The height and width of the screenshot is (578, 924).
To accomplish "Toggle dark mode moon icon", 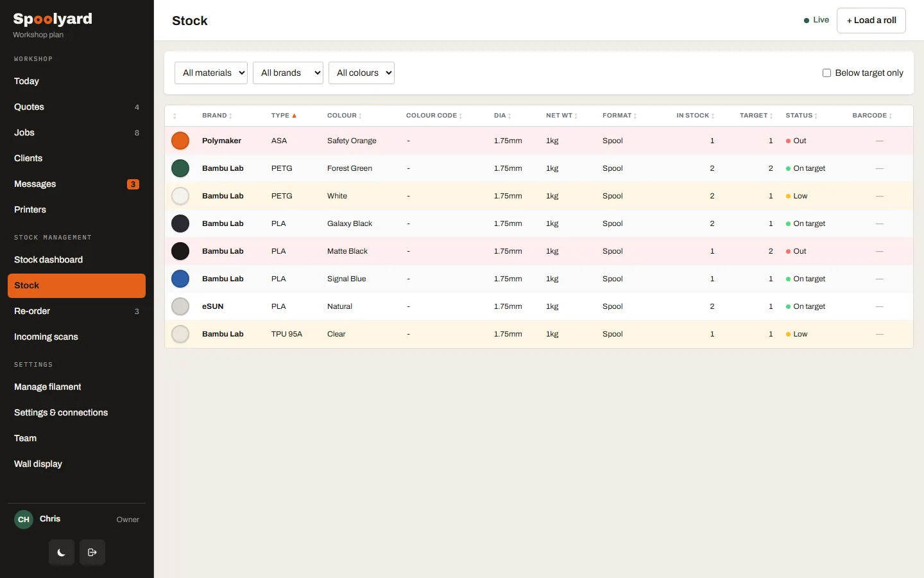I will pyautogui.click(x=62, y=552).
